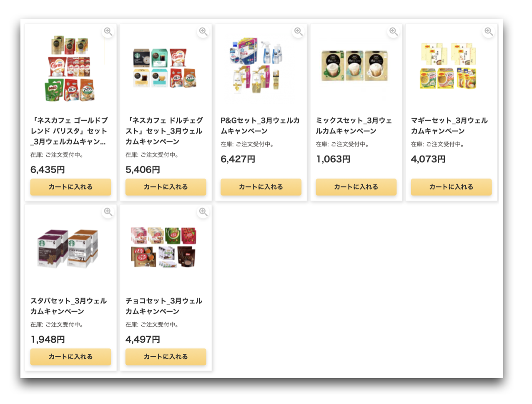
Task: Zoom the ネスカフェ ゴールドブレンド バリスタ product image
Action: click(108, 31)
